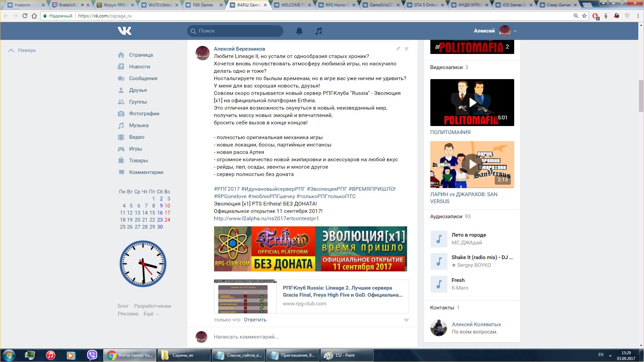
Task: Play track Fresh by K-Maro
Action: click(x=439, y=284)
